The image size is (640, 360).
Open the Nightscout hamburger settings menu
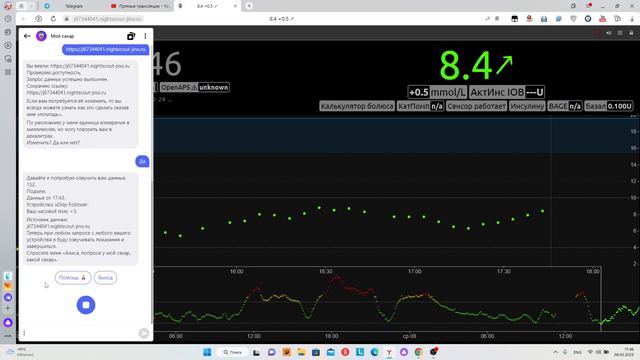click(620, 33)
